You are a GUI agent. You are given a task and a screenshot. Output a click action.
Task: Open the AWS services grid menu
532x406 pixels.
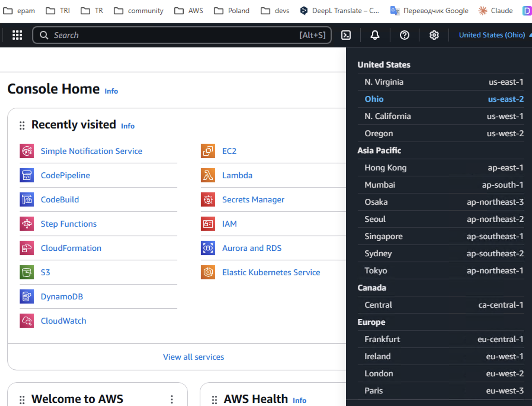(17, 35)
